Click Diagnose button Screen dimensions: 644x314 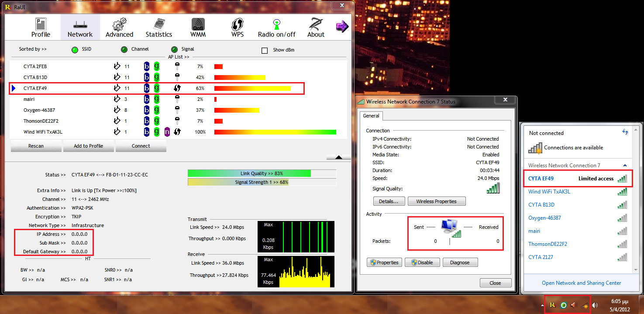[x=460, y=262]
